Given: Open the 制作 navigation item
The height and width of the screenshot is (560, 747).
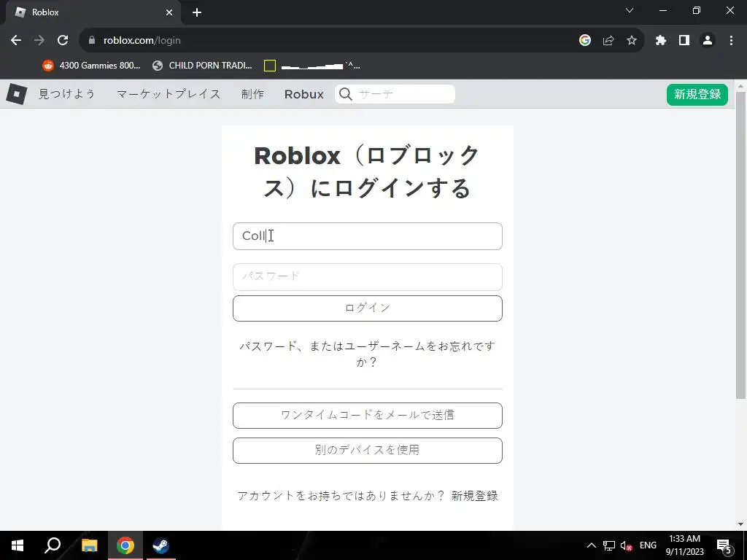Looking at the screenshot, I should (252, 94).
